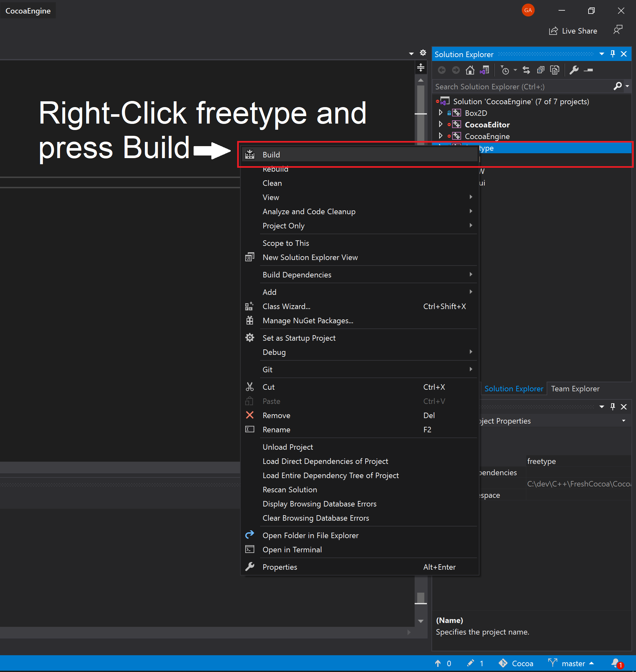Click the editor settings gear icon
This screenshot has height=672, width=636.
(423, 53)
